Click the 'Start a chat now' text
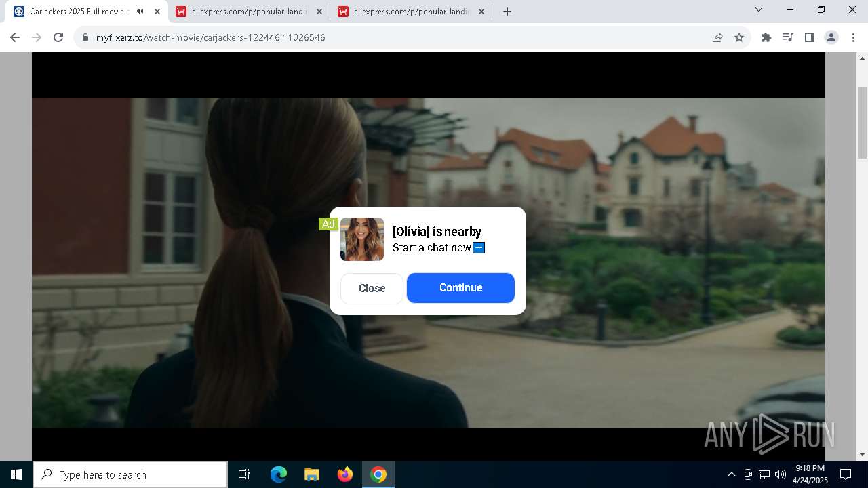The image size is (868, 488). 432,248
